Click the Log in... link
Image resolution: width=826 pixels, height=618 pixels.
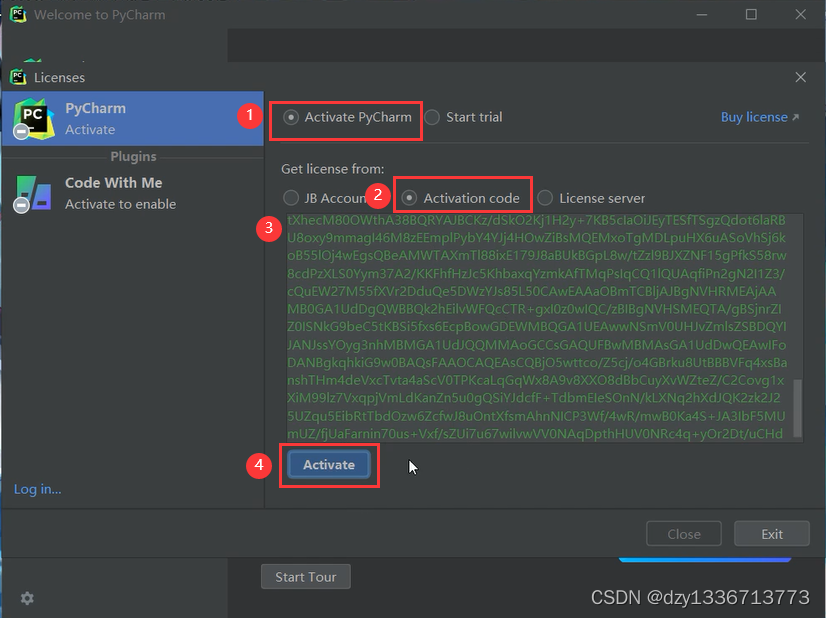point(37,489)
